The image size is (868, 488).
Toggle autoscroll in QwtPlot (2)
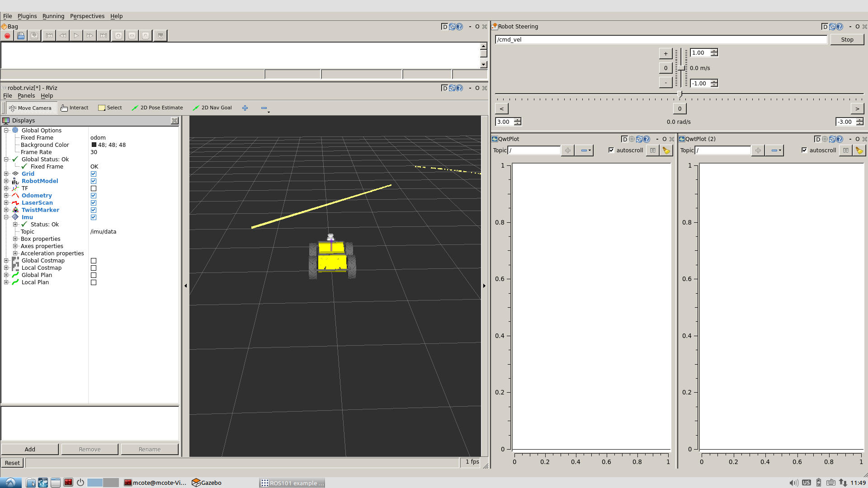[804, 150]
